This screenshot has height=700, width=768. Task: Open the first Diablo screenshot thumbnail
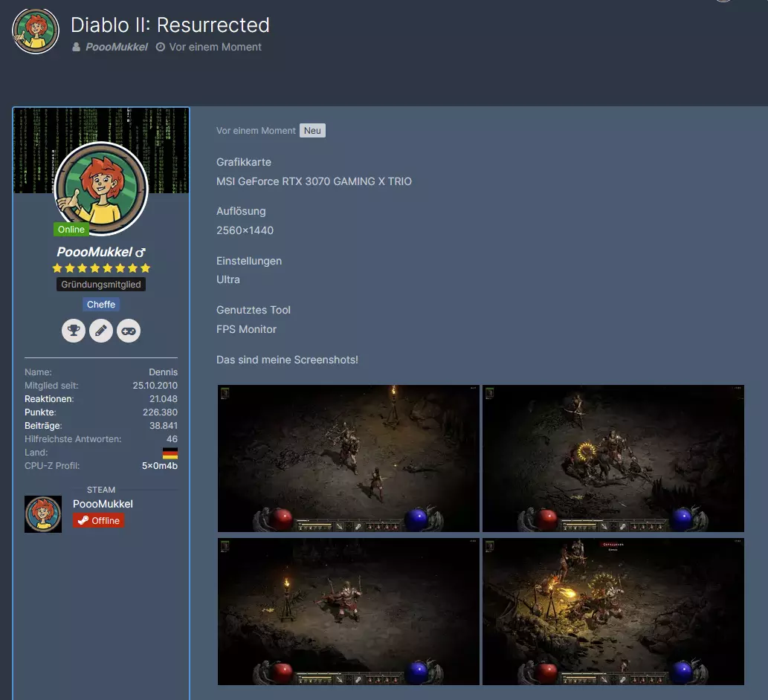coord(348,458)
